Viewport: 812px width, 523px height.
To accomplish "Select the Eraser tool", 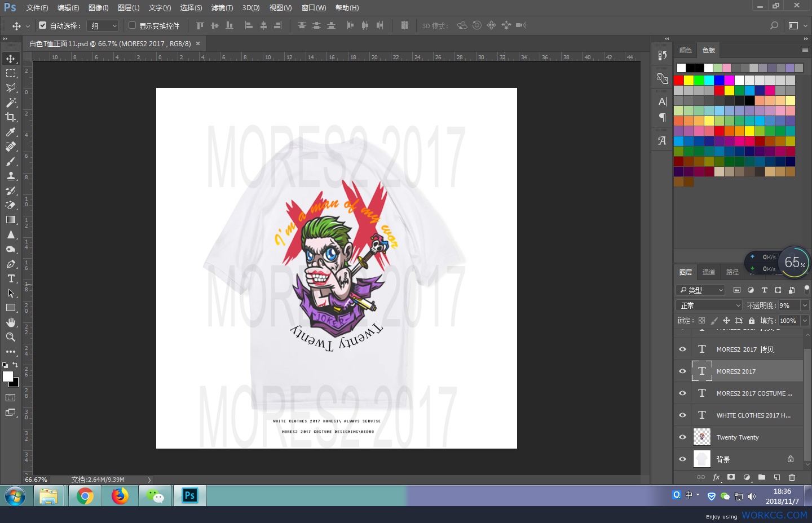I will (11, 205).
